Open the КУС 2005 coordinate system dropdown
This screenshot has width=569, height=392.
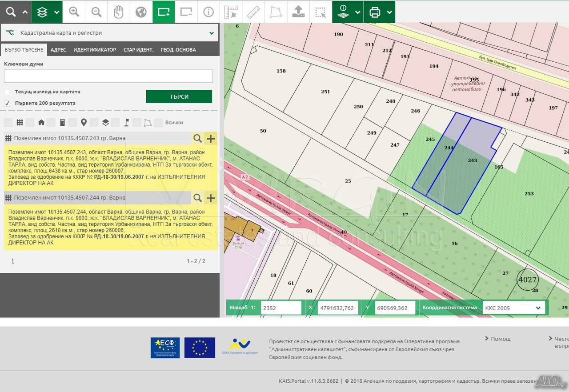514,308
